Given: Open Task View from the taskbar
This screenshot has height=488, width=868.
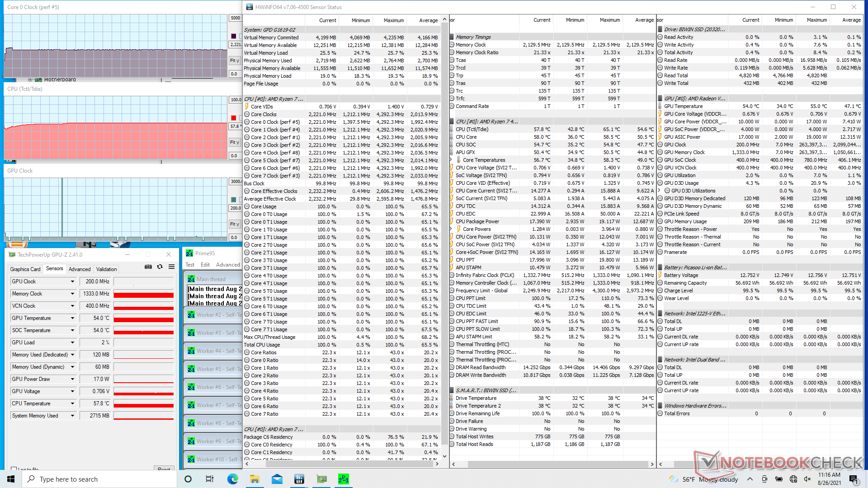Looking at the screenshot, I should (x=210, y=479).
